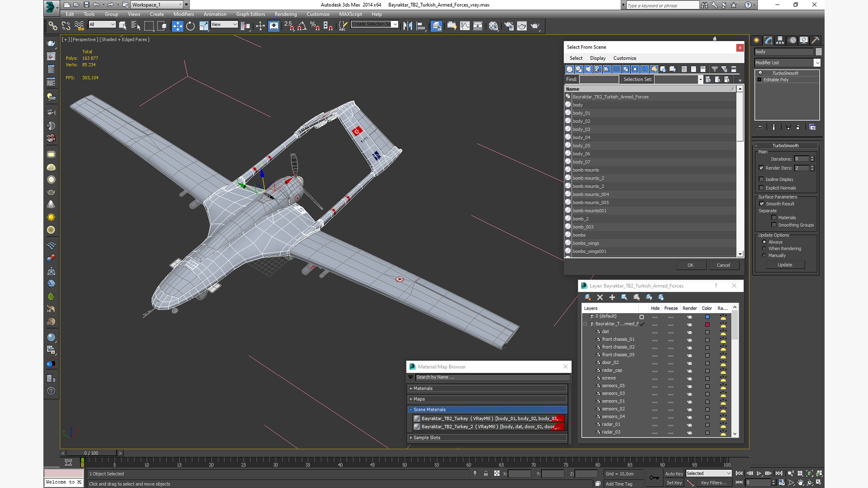The image size is (868, 488).
Task: Expand Sample Slots group in Material/Map Browser
Action: [x=487, y=437]
